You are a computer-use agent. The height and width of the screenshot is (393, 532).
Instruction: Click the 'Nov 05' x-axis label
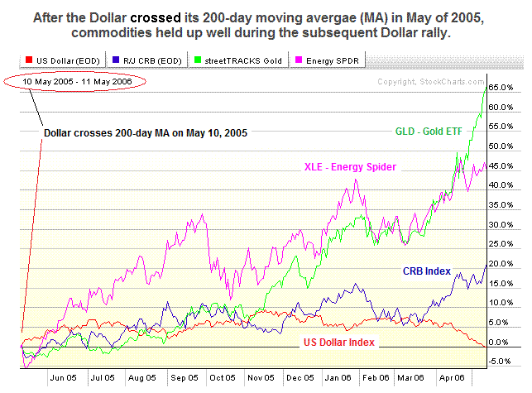pos(261,378)
